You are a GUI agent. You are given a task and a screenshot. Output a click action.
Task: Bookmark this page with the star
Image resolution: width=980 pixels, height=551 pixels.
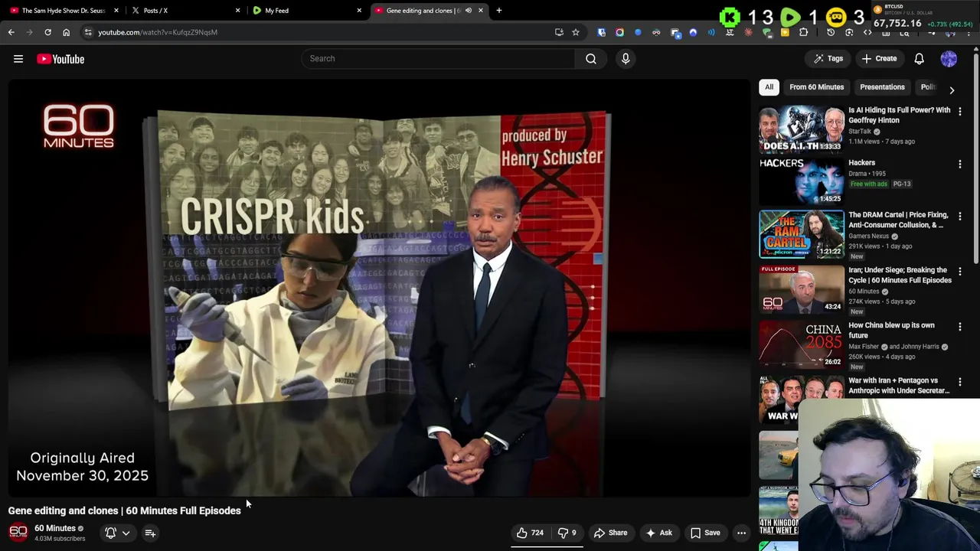point(576,32)
